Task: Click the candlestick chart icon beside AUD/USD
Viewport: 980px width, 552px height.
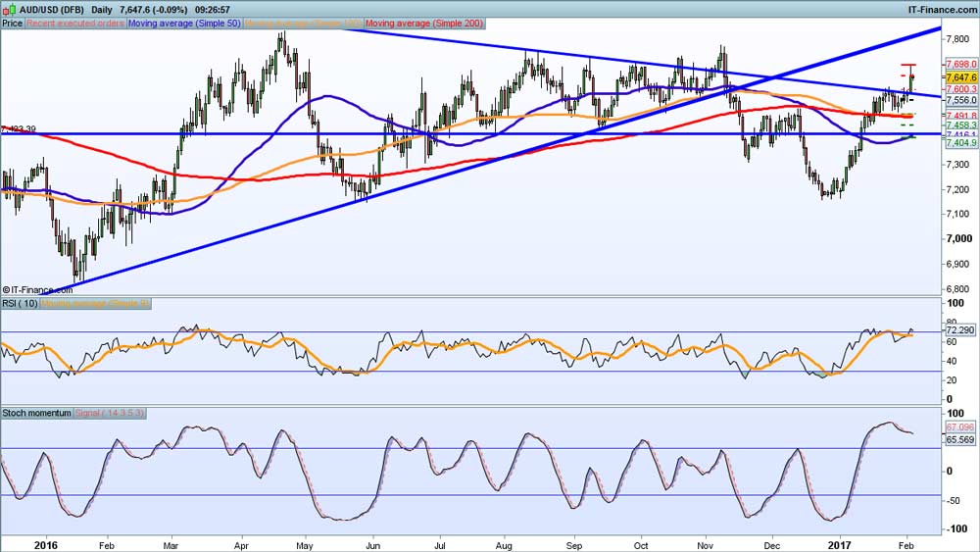Action: (9, 10)
